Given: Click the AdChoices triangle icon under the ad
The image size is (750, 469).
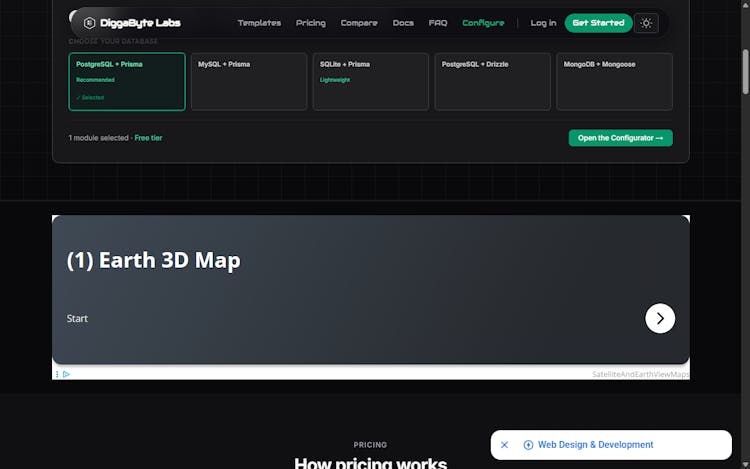Looking at the screenshot, I should click(66, 374).
